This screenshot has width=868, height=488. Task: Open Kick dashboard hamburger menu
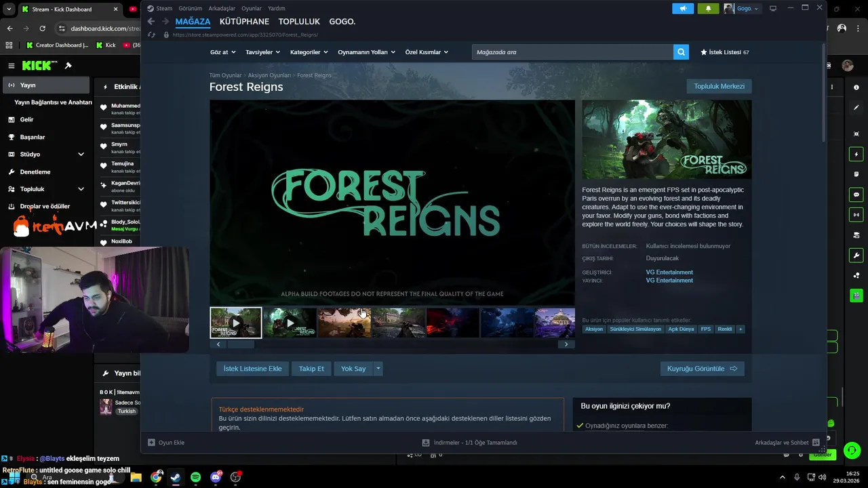click(x=12, y=66)
